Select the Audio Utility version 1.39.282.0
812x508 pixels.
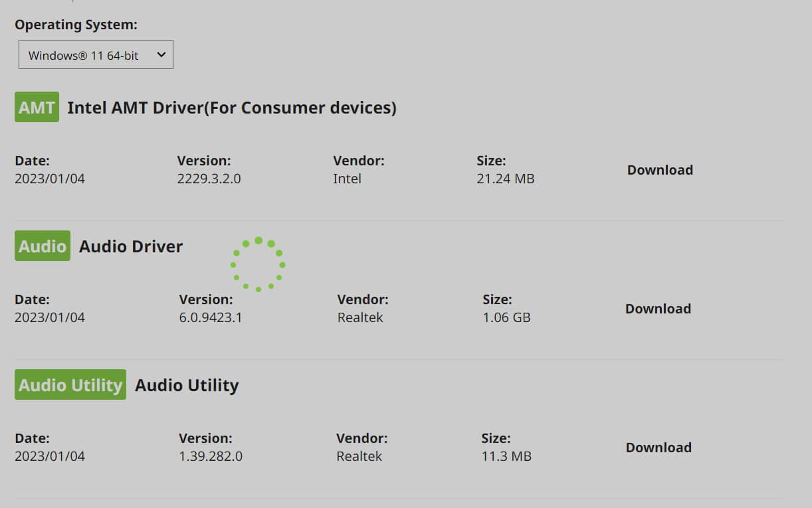point(211,456)
